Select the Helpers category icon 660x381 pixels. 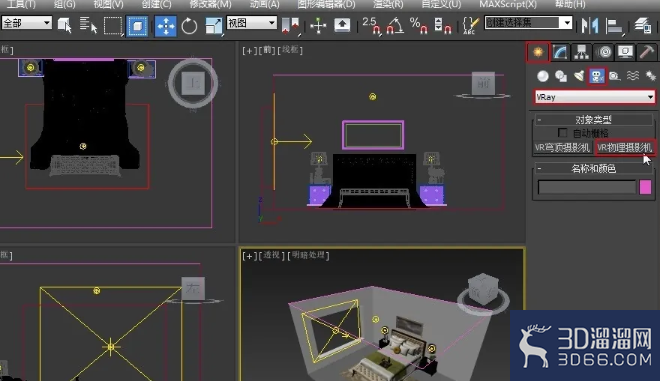point(615,76)
